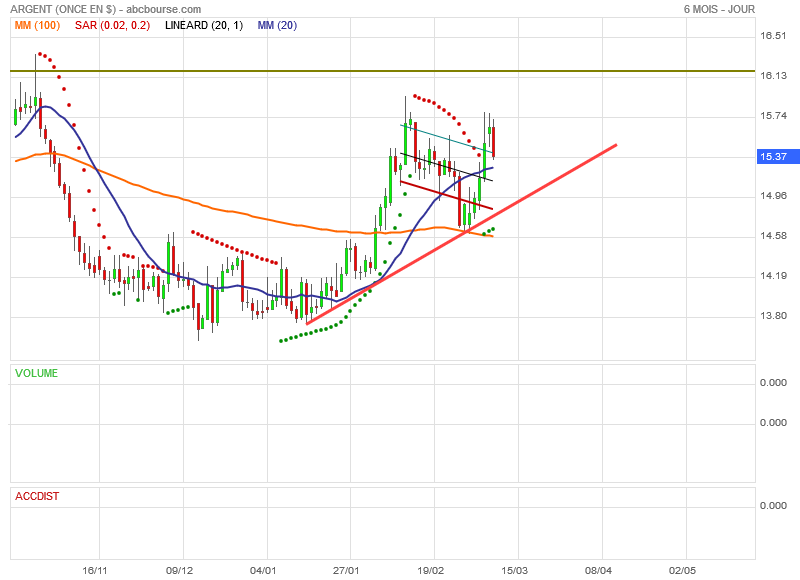Click the 0.000 value in the ACCDIST panel

click(773, 506)
